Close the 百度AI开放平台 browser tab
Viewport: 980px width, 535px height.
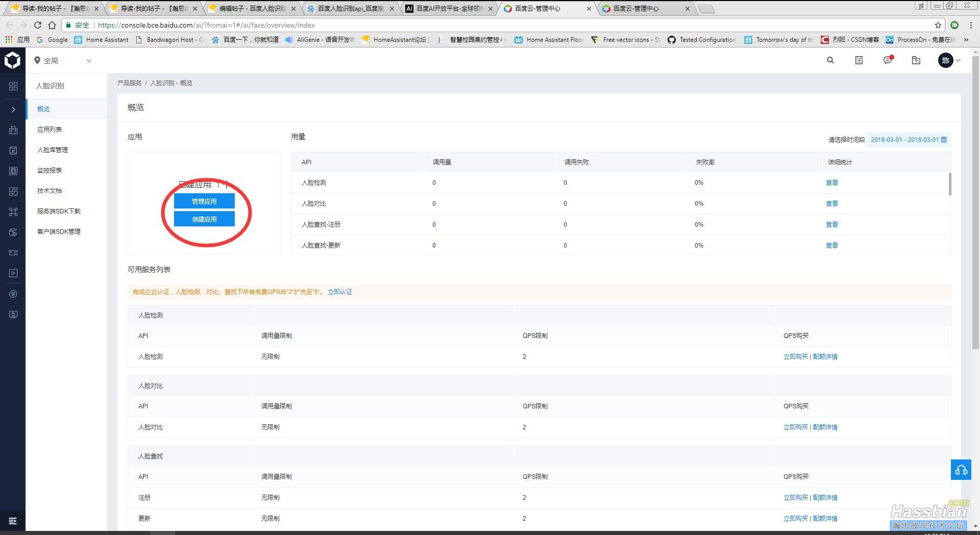coord(491,9)
